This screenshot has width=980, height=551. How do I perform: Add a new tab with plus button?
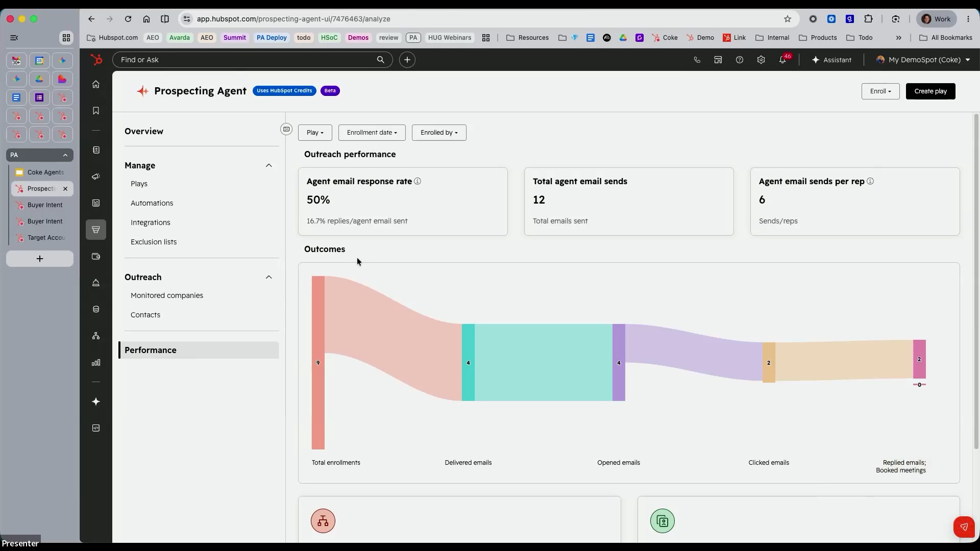40,259
